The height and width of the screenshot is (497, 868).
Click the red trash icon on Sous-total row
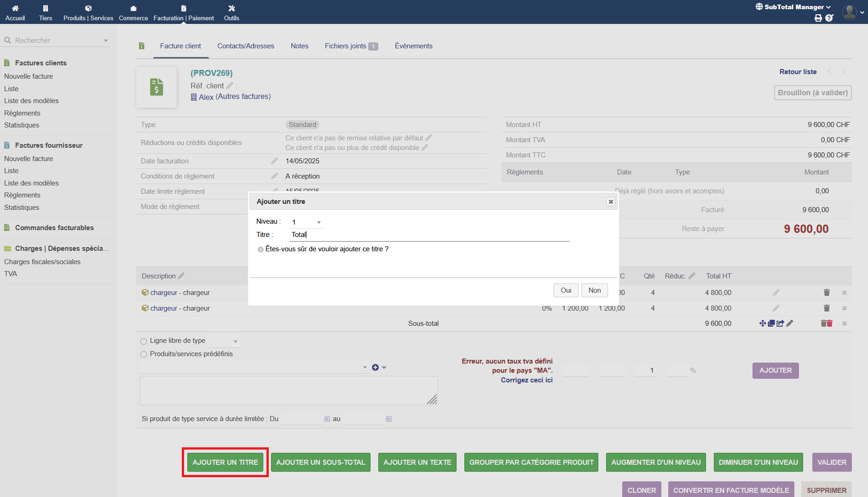(827, 324)
